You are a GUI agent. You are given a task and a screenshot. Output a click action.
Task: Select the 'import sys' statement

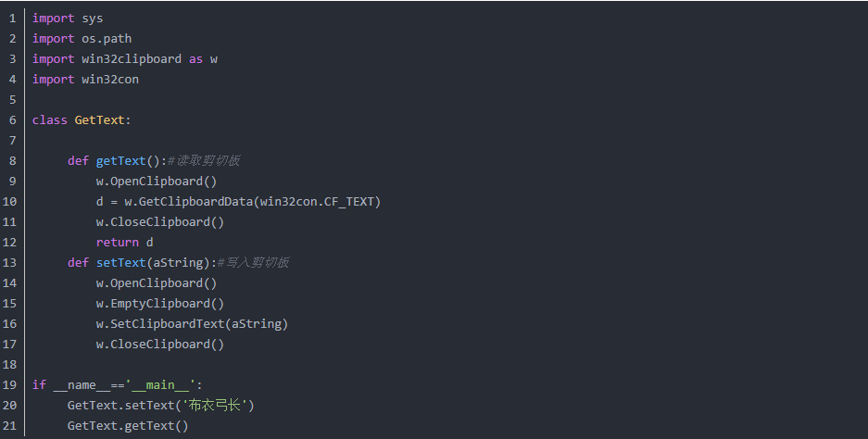coord(68,19)
